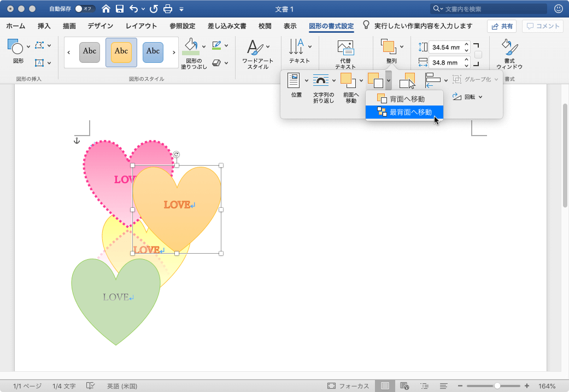Open the 図形 shapes dropdown arrow
This screenshot has height=392, width=569.
point(28,46)
